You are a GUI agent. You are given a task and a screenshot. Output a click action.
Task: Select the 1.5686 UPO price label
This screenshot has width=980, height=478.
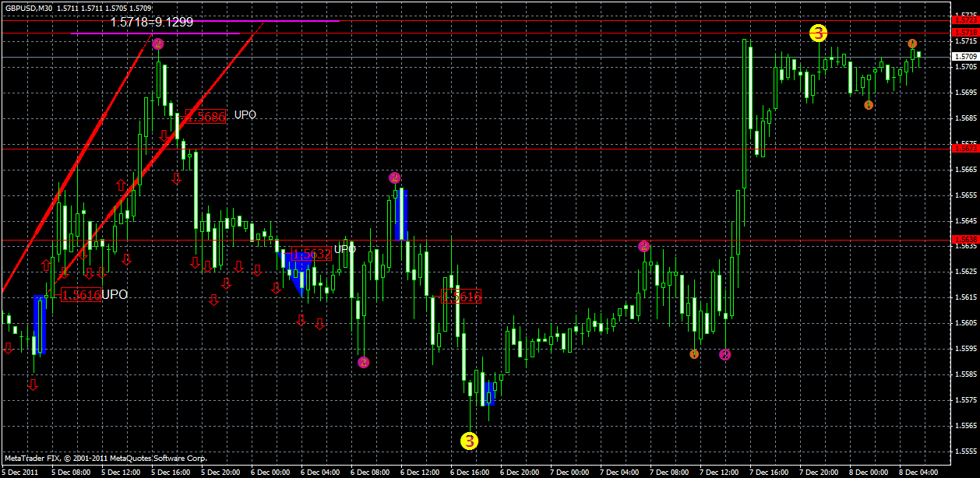tap(205, 118)
